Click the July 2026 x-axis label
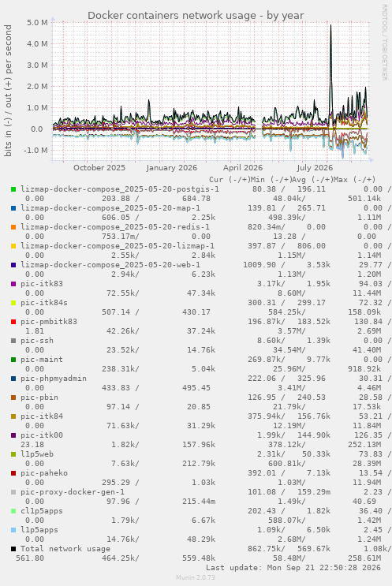The width and height of the screenshot is (392, 586). tap(315, 167)
